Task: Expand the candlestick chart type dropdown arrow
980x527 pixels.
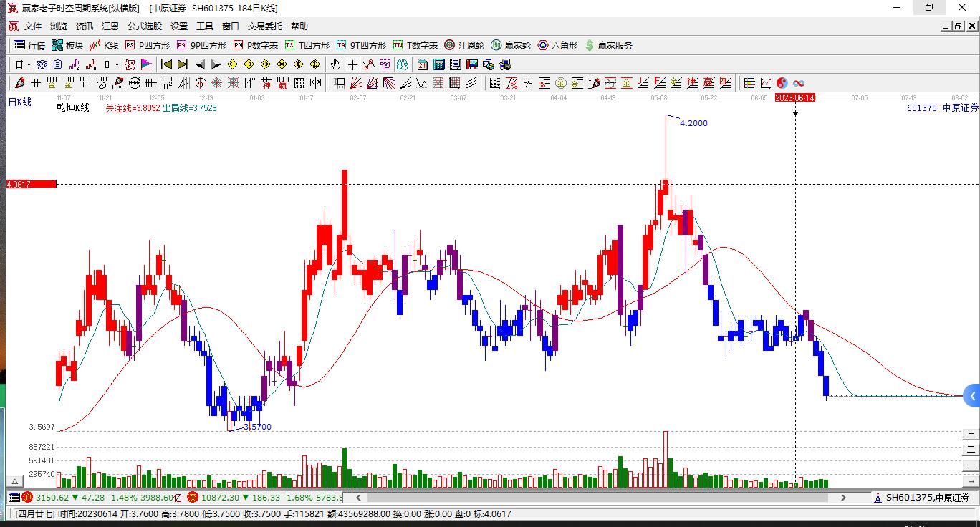Action: click(x=117, y=64)
